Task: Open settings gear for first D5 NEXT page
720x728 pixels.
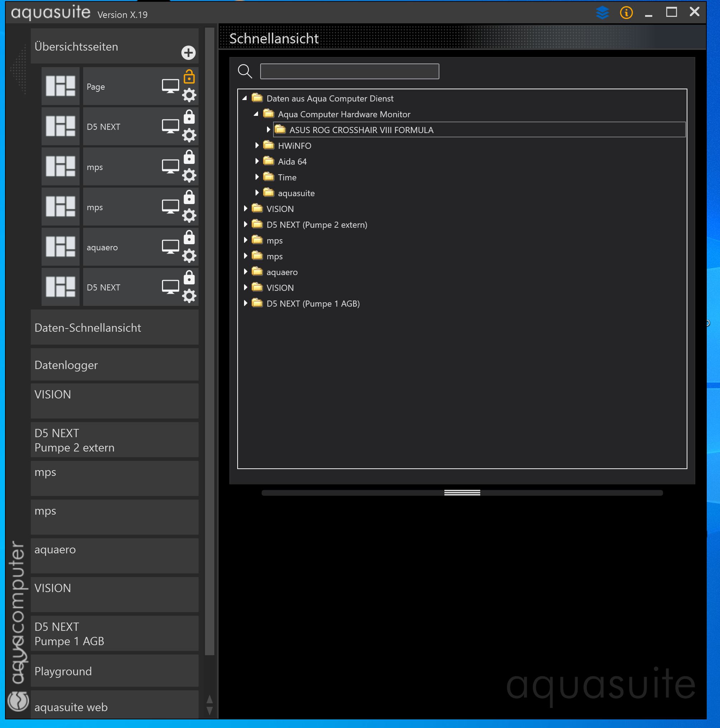Action: tap(189, 136)
